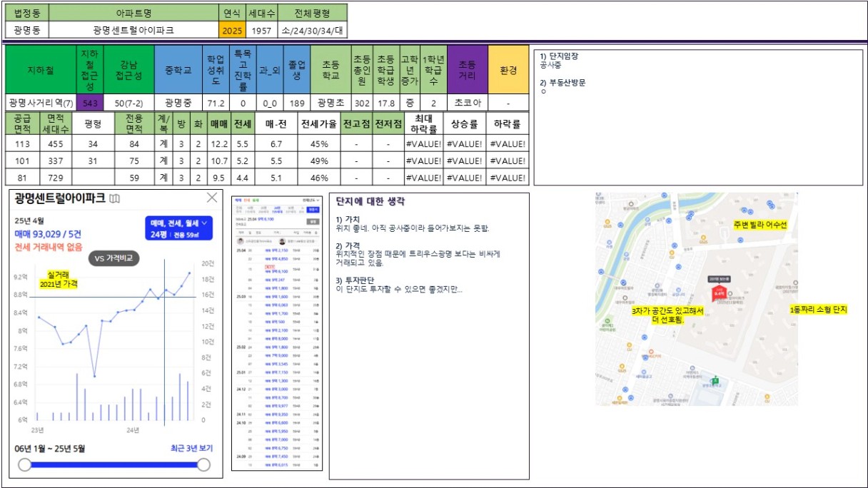Image resolution: width=868 pixels, height=488 pixels.
Task: Click the right handle of the date range slider
Action: pyautogui.click(x=203, y=465)
